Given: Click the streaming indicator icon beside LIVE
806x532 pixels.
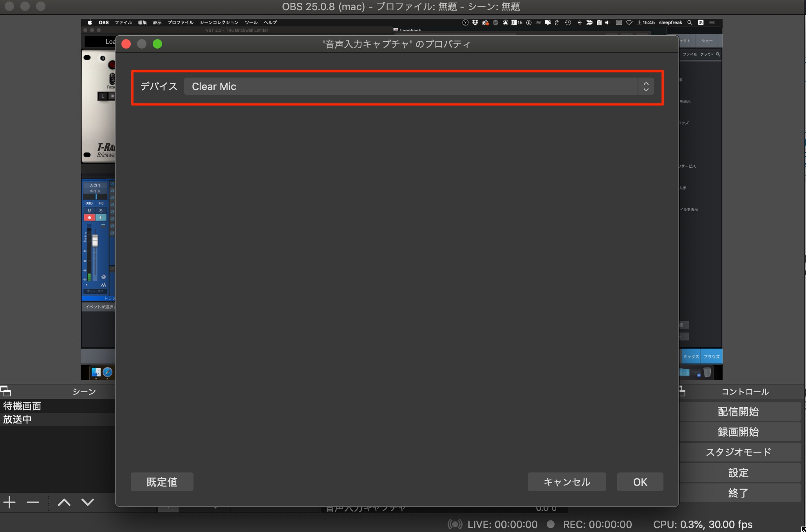Looking at the screenshot, I should coord(455,524).
